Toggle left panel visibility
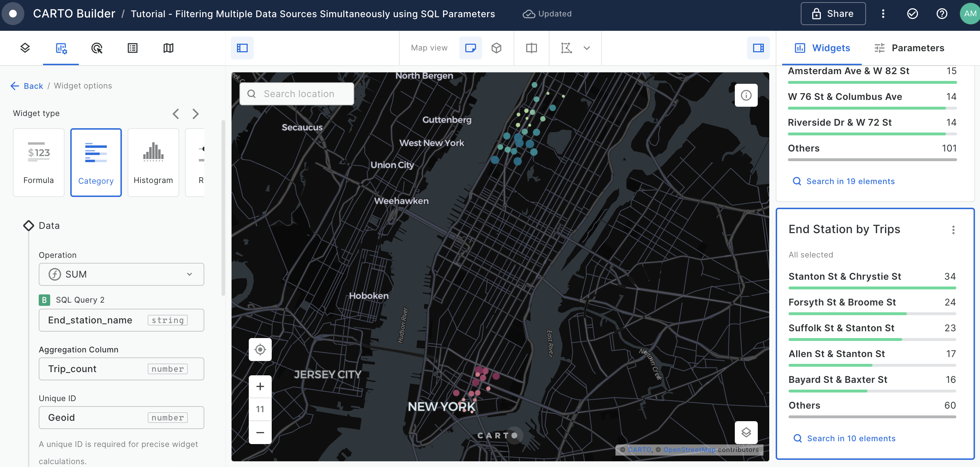The image size is (980, 467). pos(242,48)
